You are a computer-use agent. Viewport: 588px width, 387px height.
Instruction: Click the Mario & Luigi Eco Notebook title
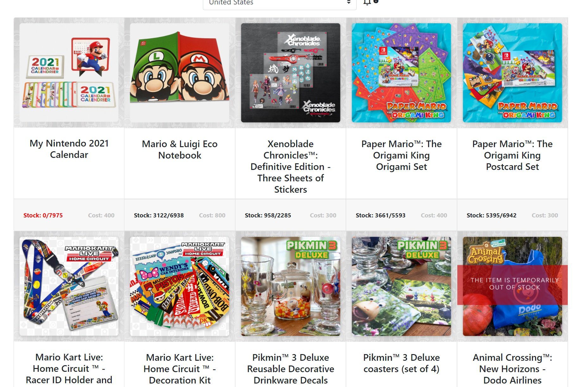click(x=180, y=150)
